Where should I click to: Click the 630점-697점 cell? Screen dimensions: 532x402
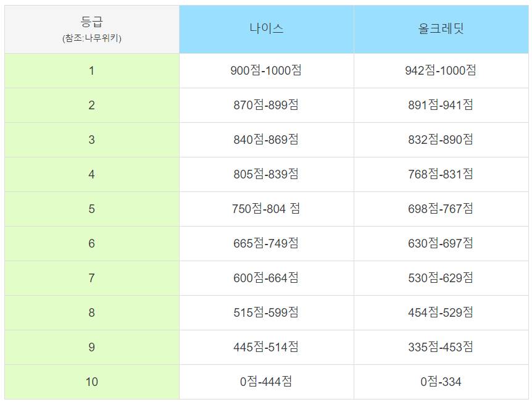pyautogui.click(x=441, y=244)
